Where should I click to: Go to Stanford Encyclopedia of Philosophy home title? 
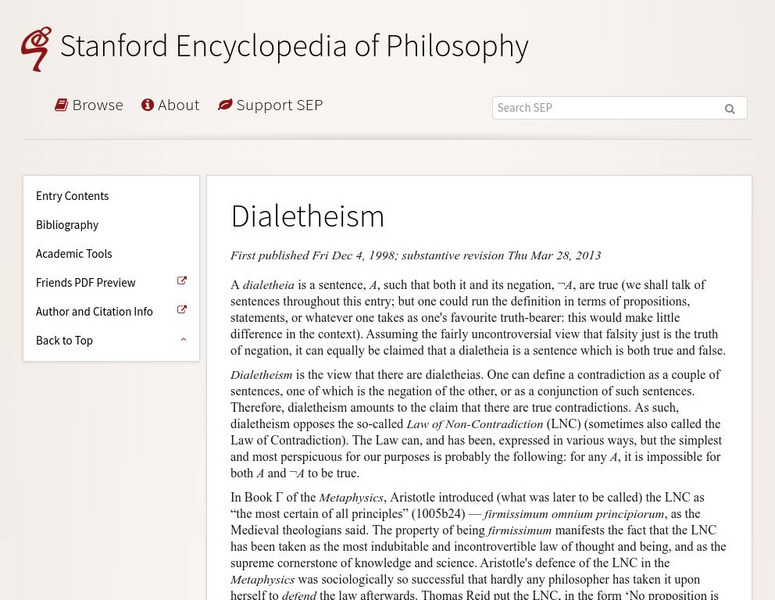click(x=294, y=47)
